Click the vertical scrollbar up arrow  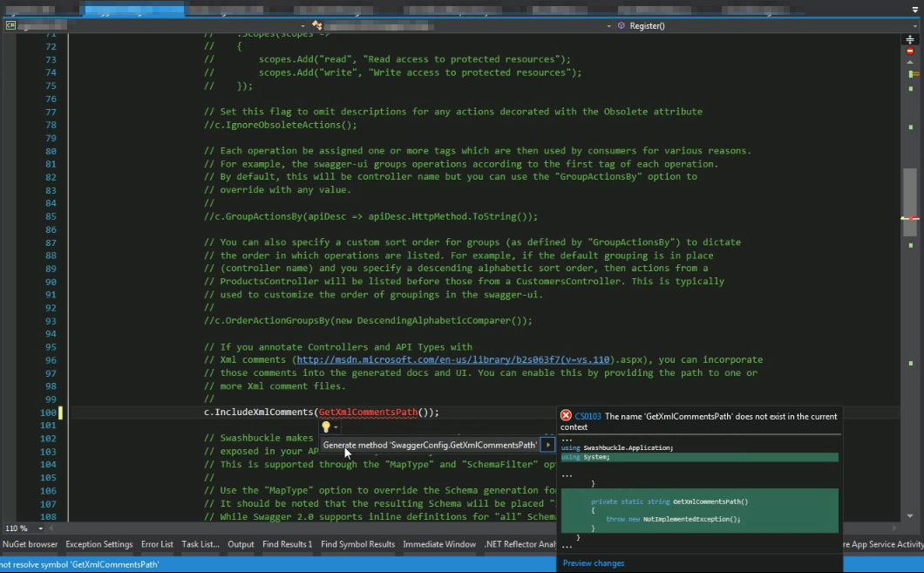point(910,62)
